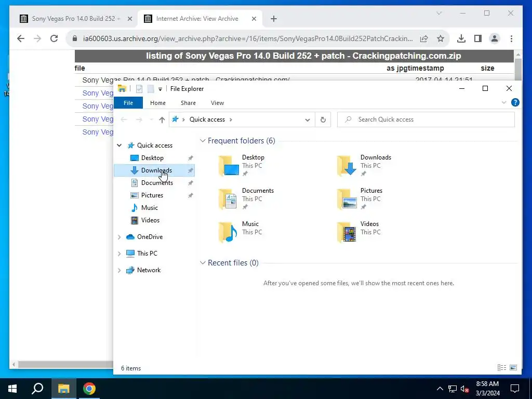This screenshot has height=399, width=532.
Task: Select Videos in the navigation pane
Action: (150, 220)
